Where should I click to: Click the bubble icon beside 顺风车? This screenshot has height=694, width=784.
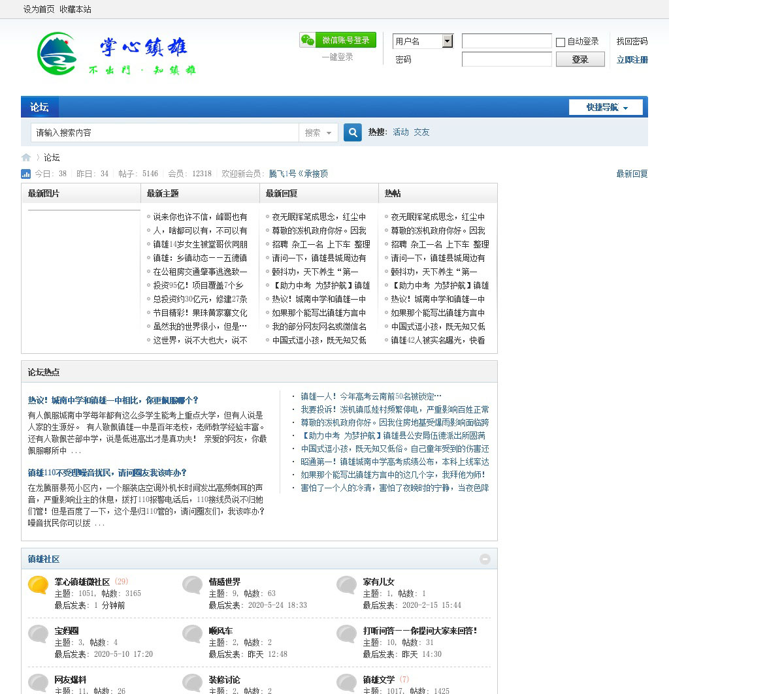click(x=192, y=634)
